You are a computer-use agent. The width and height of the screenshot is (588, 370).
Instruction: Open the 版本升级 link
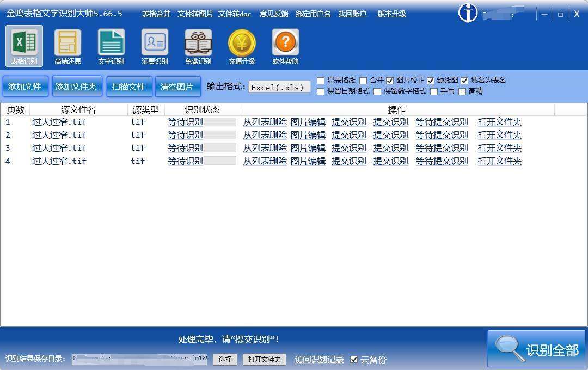click(x=391, y=14)
